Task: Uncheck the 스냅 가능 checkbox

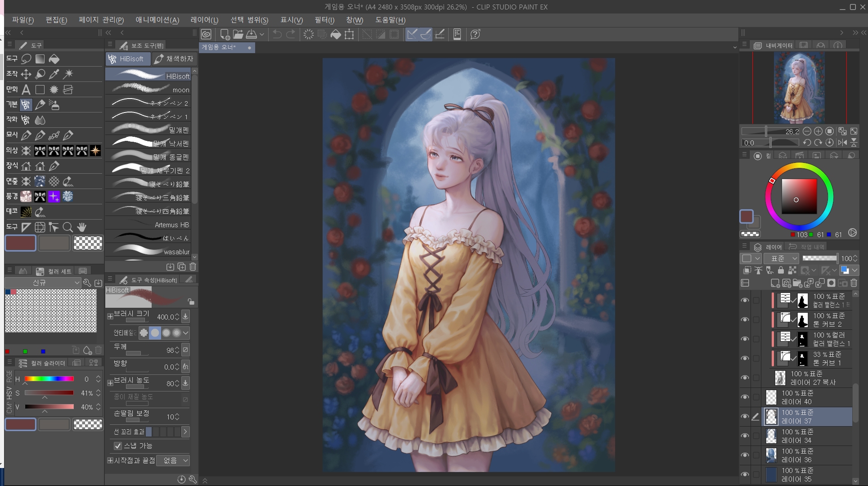Action: (x=118, y=445)
